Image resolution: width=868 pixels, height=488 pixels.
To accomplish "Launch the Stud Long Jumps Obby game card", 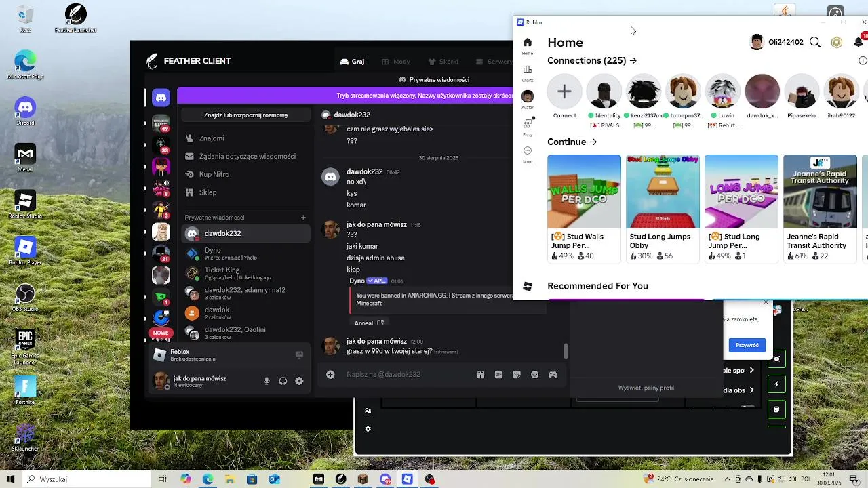I will click(x=663, y=207).
